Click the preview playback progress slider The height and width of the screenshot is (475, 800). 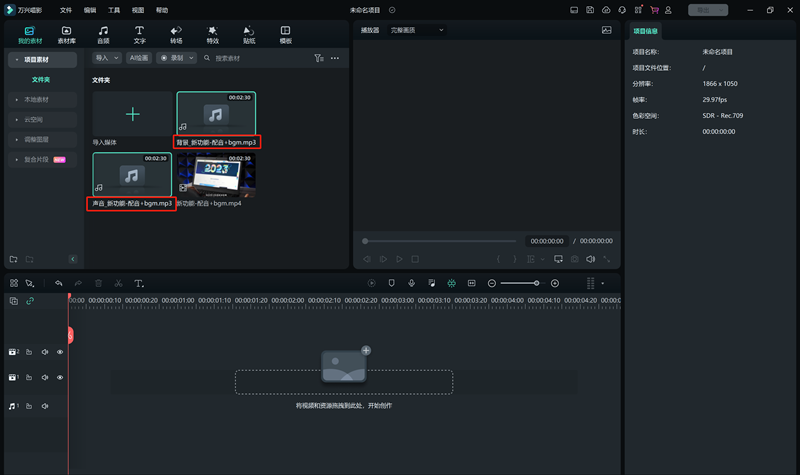[x=439, y=241]
